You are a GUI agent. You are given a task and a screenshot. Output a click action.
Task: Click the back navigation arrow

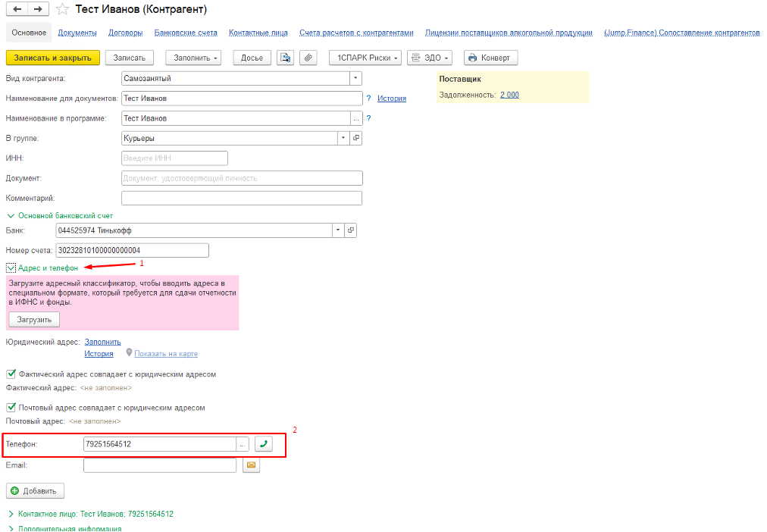pos(17,9)
